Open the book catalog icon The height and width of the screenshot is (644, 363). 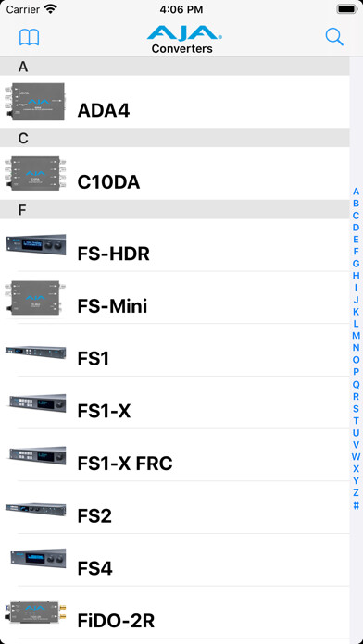(x=30, y=37)
